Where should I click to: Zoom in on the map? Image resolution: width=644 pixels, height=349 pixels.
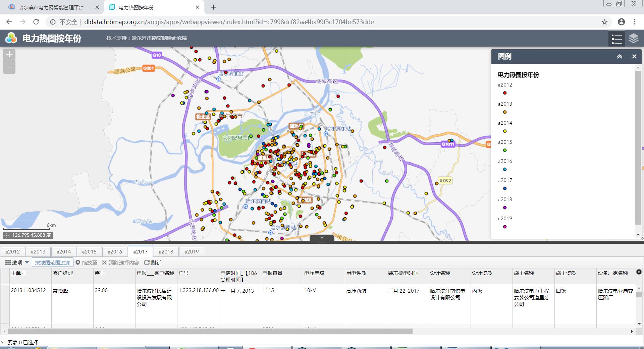pos(9,55)
